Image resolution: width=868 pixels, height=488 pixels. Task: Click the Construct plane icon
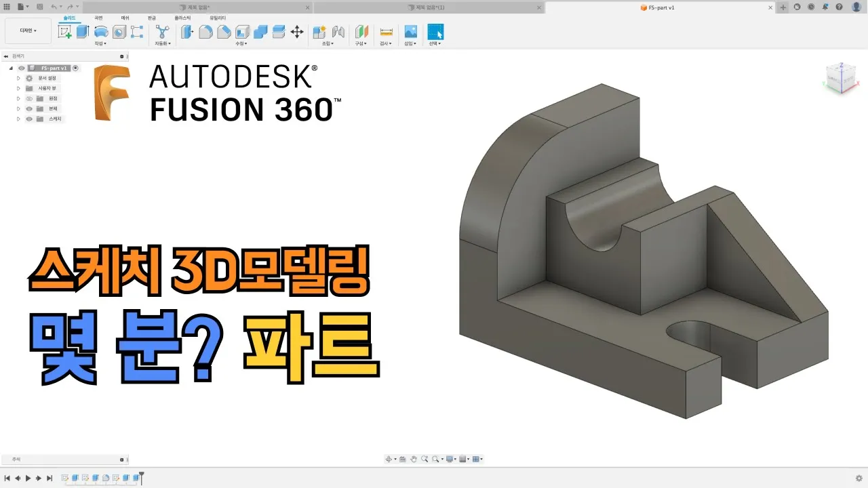click(362, 32)
